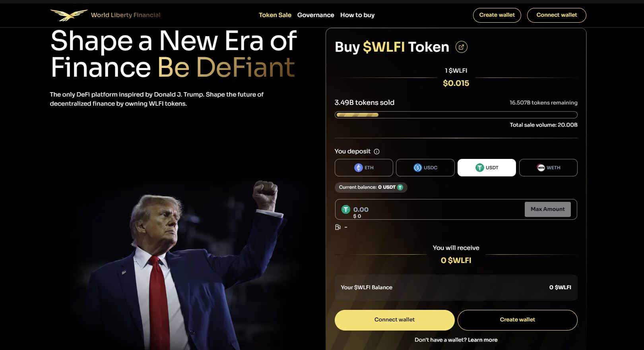Click the info icon next to You deposit
The width and height of the screenshot is (644, 350).
pyautogui.click(x=377, y=151)
